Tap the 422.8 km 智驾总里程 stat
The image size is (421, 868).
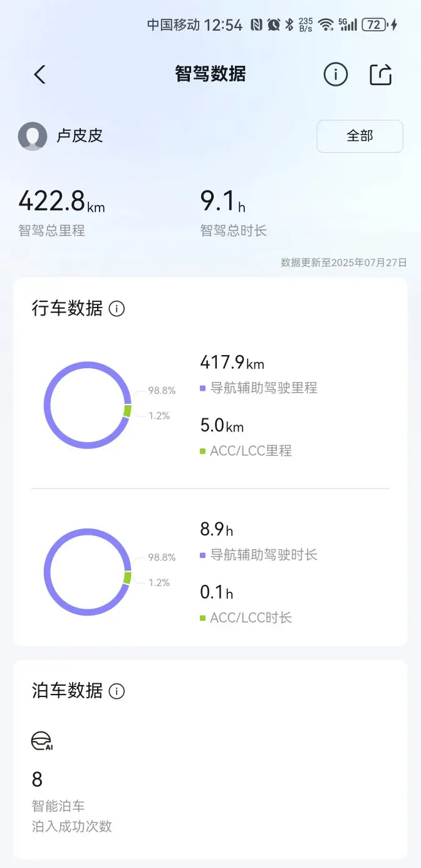point(61,212)
